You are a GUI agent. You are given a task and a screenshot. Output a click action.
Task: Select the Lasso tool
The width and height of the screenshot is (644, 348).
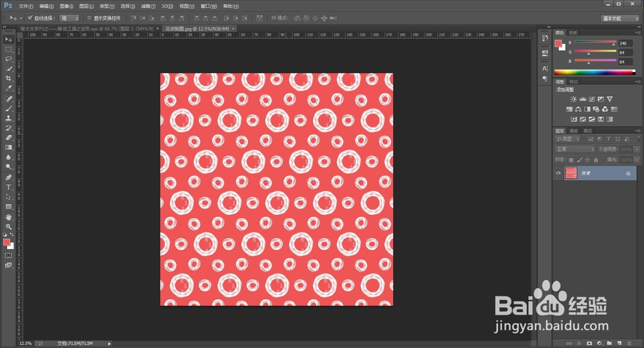pyautogui.click(x=8, y=59)
